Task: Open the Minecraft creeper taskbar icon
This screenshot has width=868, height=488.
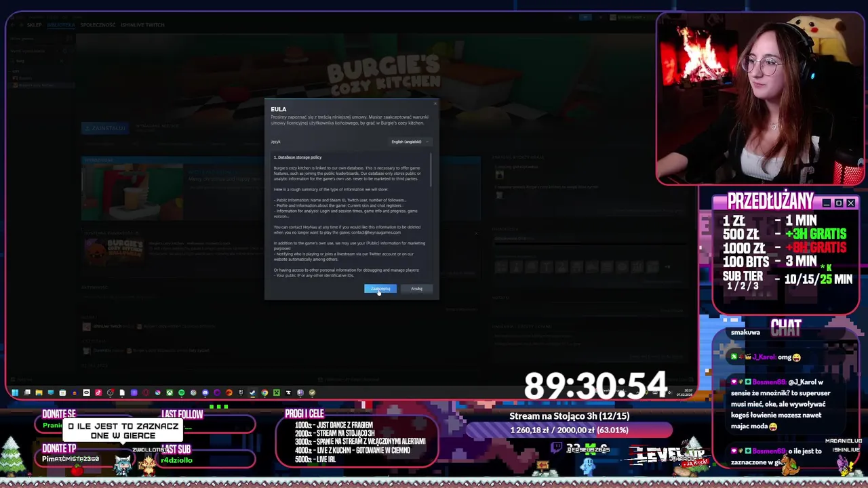Action: point(277,392)
